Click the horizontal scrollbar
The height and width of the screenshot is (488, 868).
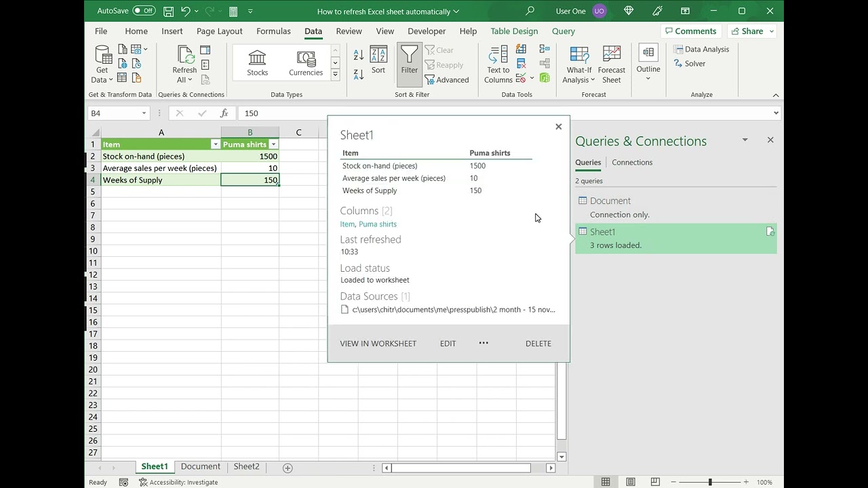[x=461, y=468]
